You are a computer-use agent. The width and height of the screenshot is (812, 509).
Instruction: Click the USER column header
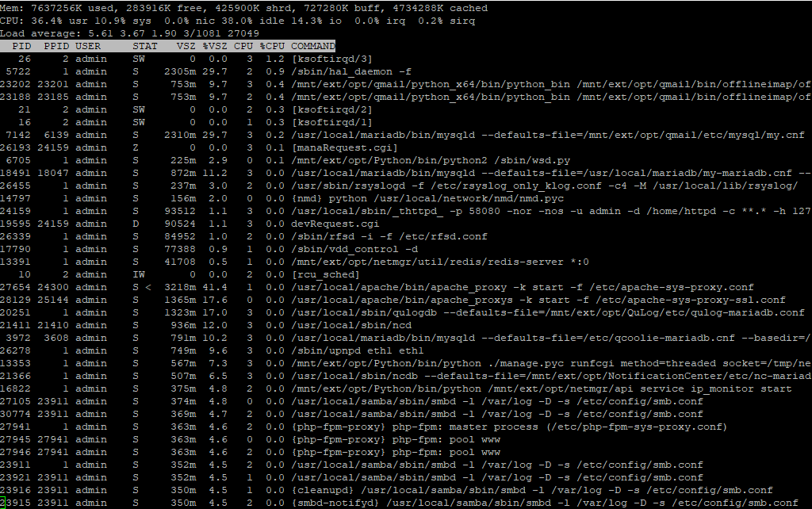[x=88, y=46]
